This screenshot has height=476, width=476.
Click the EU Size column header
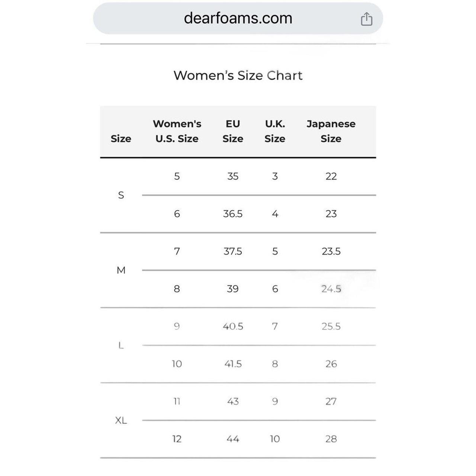coord(233,131)
